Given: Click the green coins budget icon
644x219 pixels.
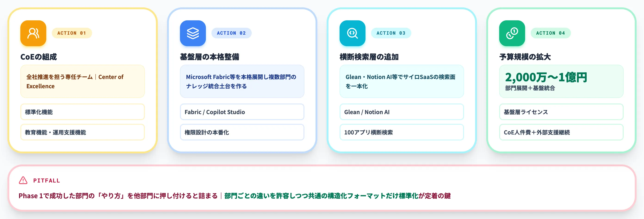Looking at the screenshot, I should tap(512, 33).
